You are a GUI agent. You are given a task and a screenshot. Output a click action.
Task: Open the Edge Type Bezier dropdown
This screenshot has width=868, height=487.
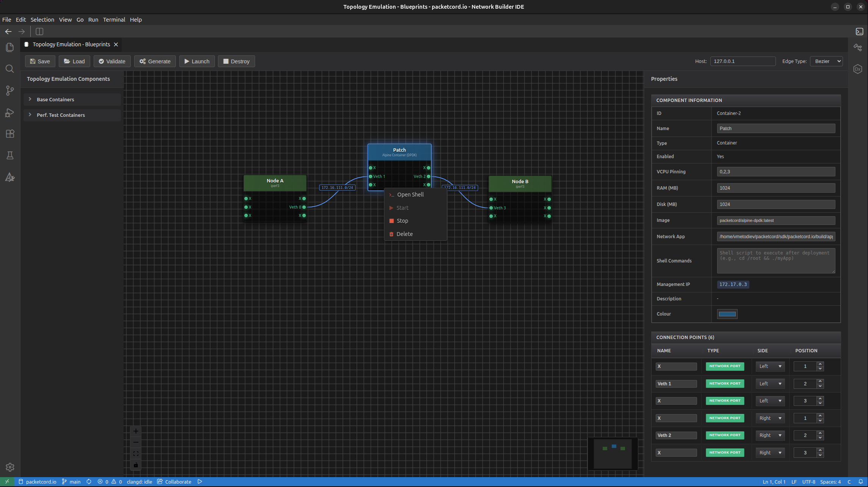[x=826, y=61]
